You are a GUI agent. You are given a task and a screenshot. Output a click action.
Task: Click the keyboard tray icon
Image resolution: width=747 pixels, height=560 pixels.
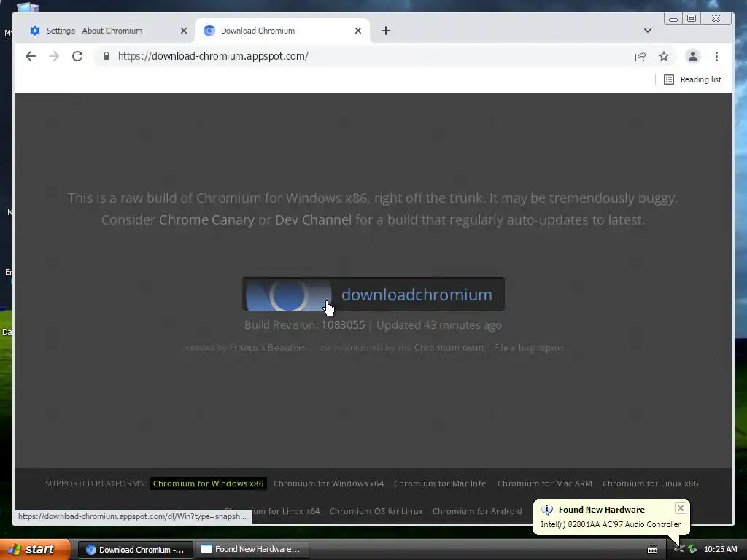click(652, 550)
